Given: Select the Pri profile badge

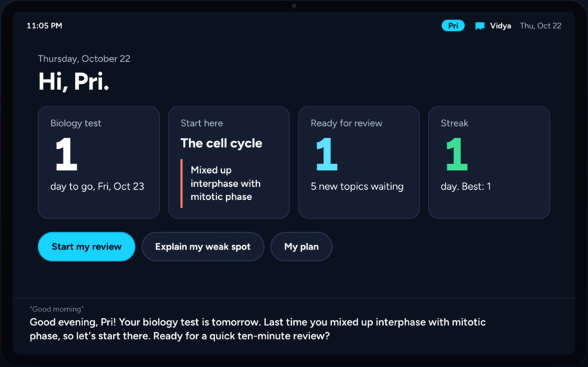Looking at the screenshot, I should coord(453,26).
